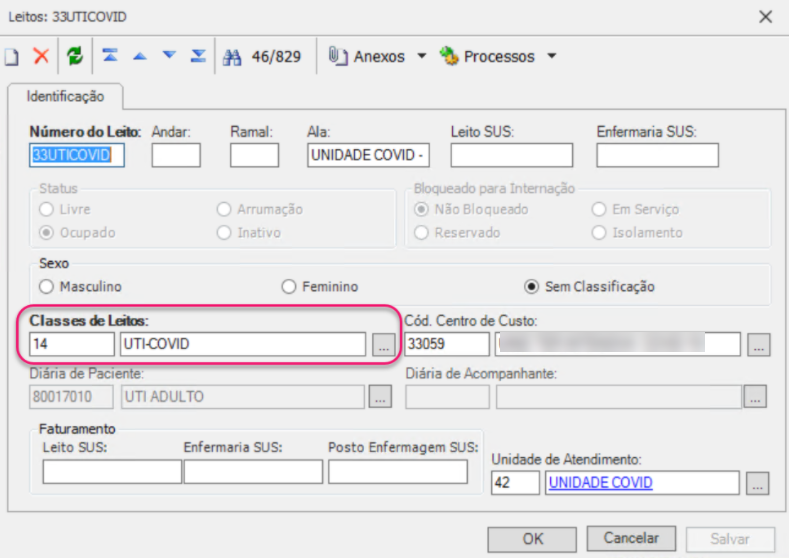Click the Ramal input field
The image size is (789, 558).
click(x=254, y=155)
